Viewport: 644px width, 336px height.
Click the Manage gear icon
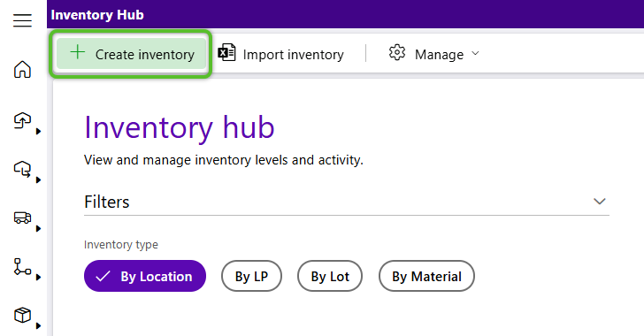(396, 53)
